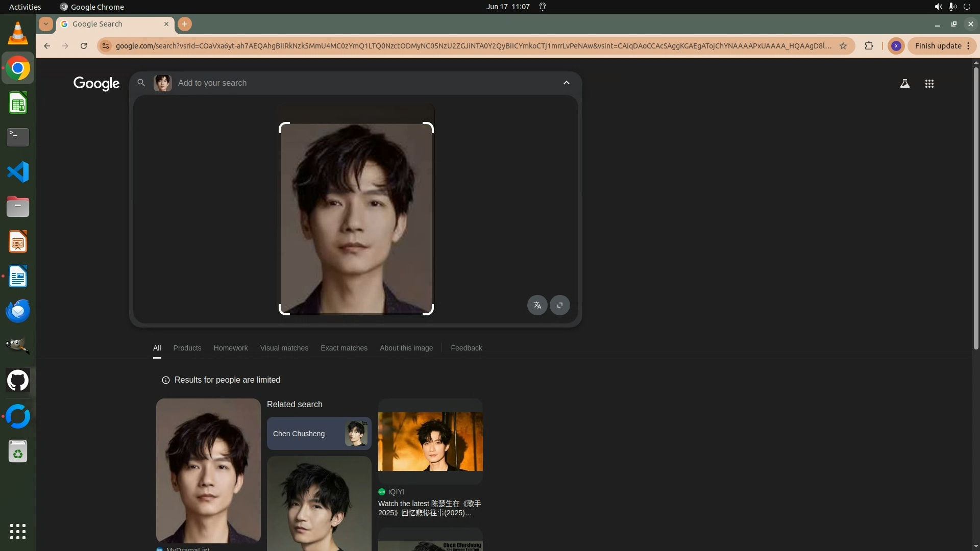Switch to the Visual matches tab
Image resolution: width=980 pixels, height=551 pixels.
click(284, 348)
